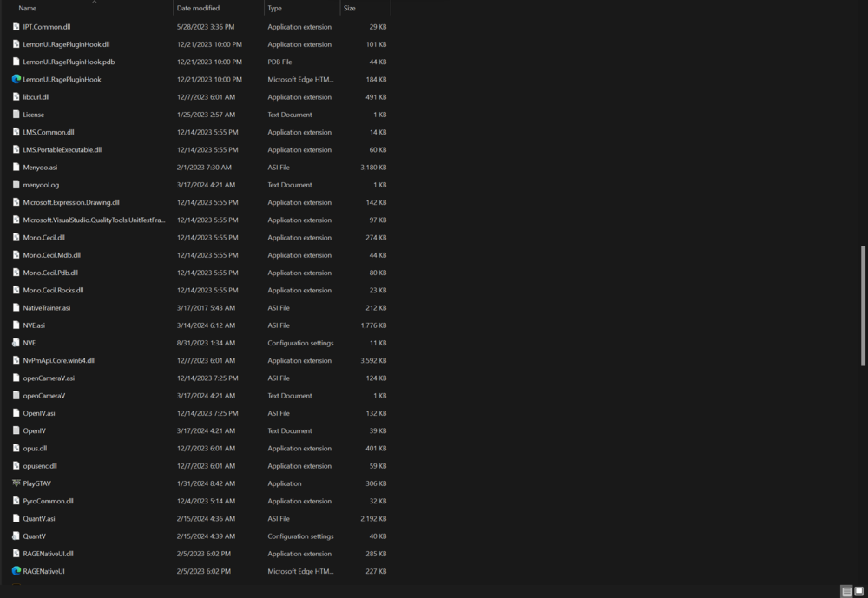This screenshot has height=598, width=868.
Task: Click the text document icon for menyooLog
Action: point(16,184)
